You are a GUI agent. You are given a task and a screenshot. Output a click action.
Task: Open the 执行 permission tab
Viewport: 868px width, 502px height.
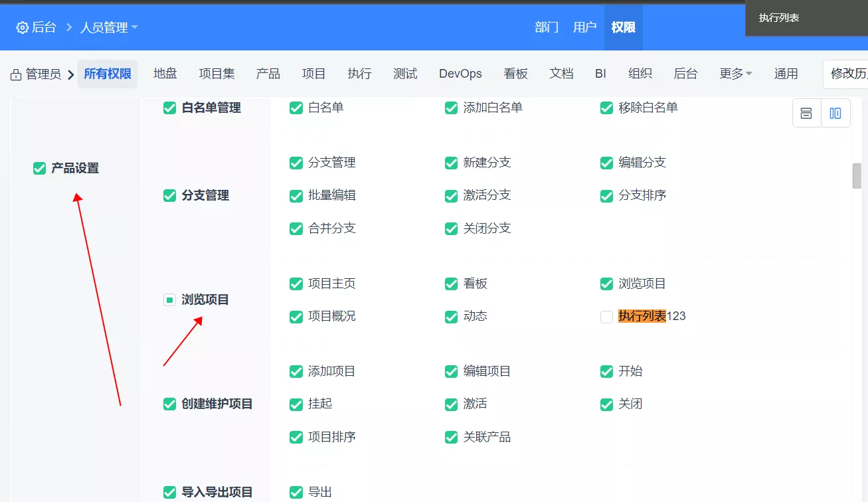coord(359,74)
